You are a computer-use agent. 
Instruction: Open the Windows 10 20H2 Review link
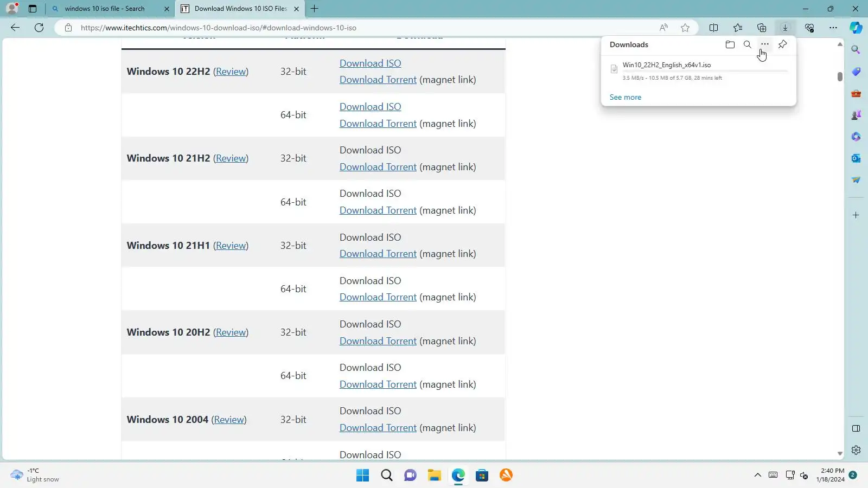(x=231, y=332)
